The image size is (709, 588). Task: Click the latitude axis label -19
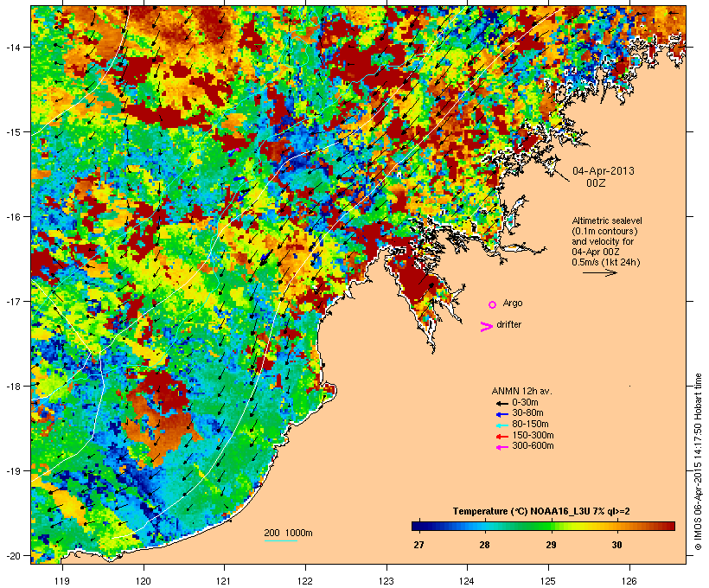tap(12, 471)
